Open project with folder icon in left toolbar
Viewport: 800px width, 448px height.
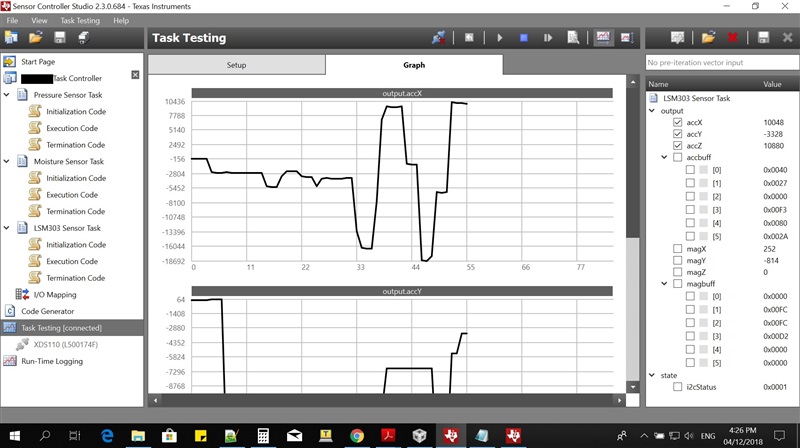tap(35, 38)
